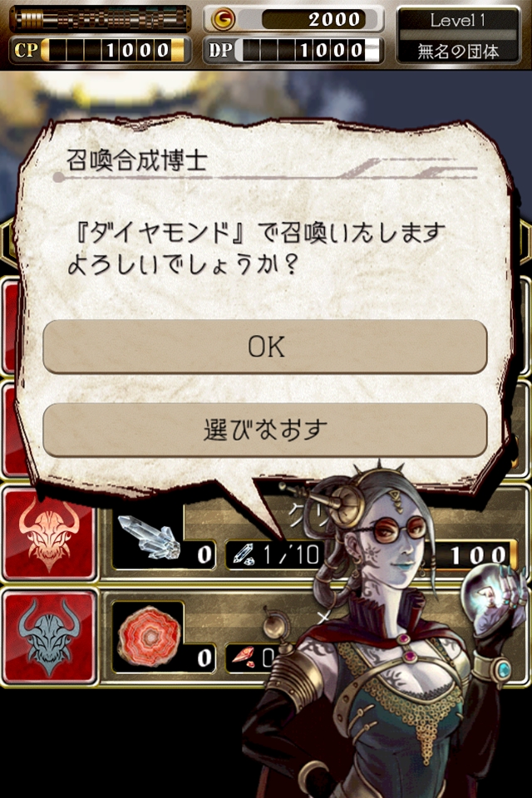
Task: Select the orange demon mask icon
Action: pos(49,533)
